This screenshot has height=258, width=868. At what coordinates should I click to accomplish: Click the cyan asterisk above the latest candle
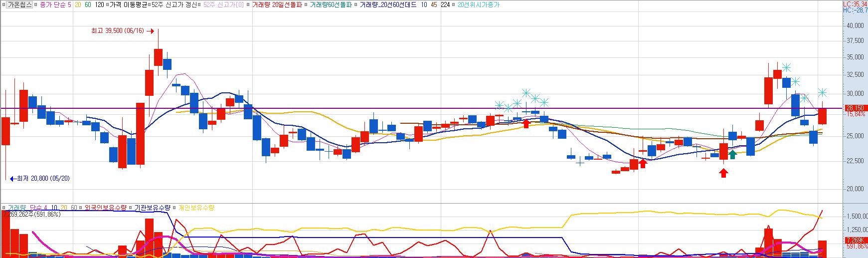(822, 93)
